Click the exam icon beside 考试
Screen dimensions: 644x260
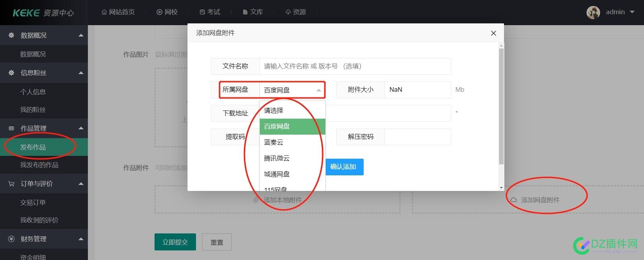pyautogui.click(x=202, y=12)
